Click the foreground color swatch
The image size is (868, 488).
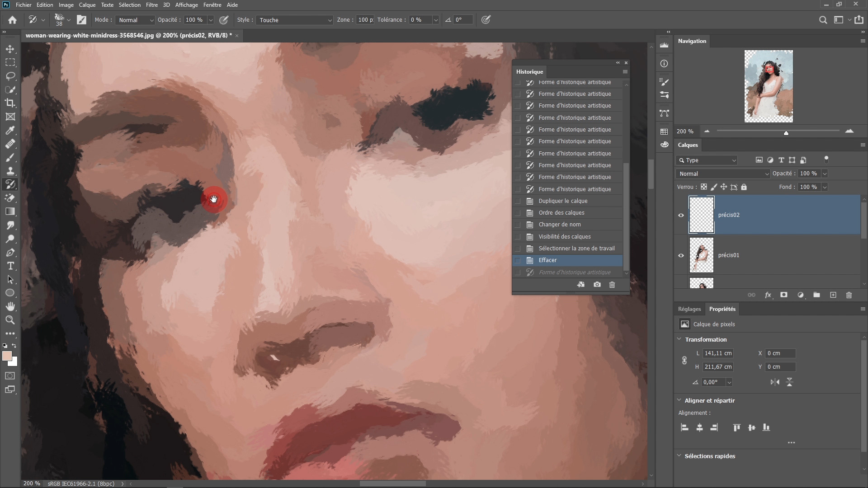[x=7, y=356]
